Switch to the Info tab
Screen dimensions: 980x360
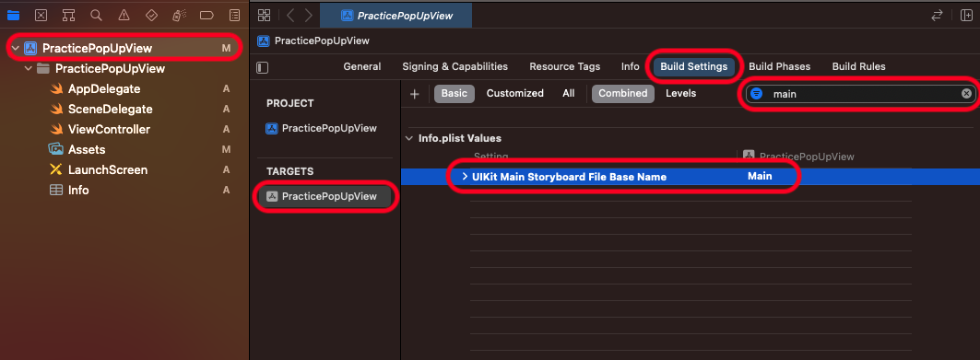tap(630, 66)
